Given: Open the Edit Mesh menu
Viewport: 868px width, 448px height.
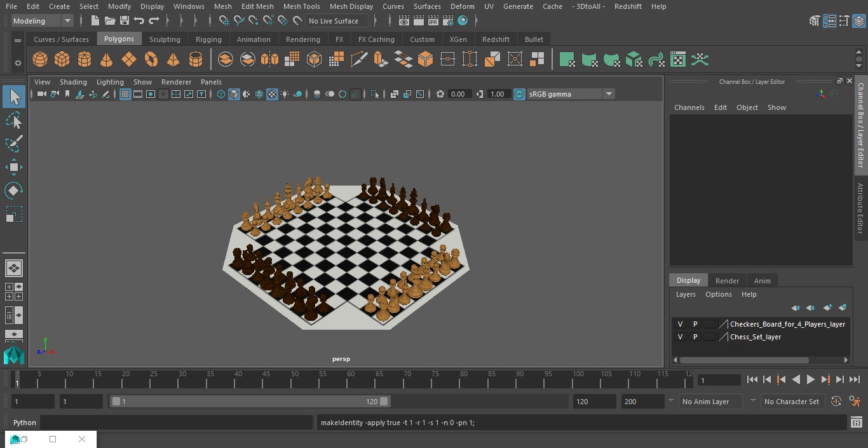Looking at the screenshot, I should [257, 6].
